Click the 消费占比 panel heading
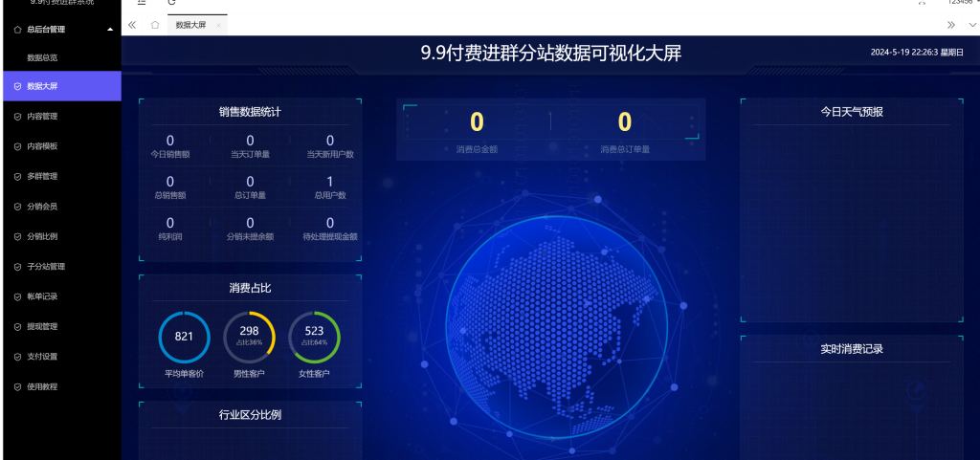This screenshot has width=980, height=460. tap(250, 289)
